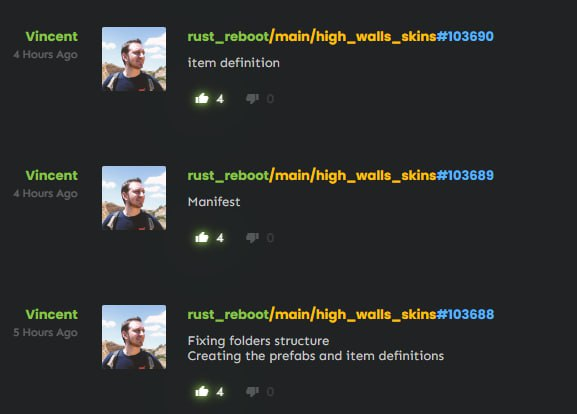Open main/high_walls_skins branch on commit #103689
The width and height of the screenshot is (577, 414).
click(x=353, y=176)
